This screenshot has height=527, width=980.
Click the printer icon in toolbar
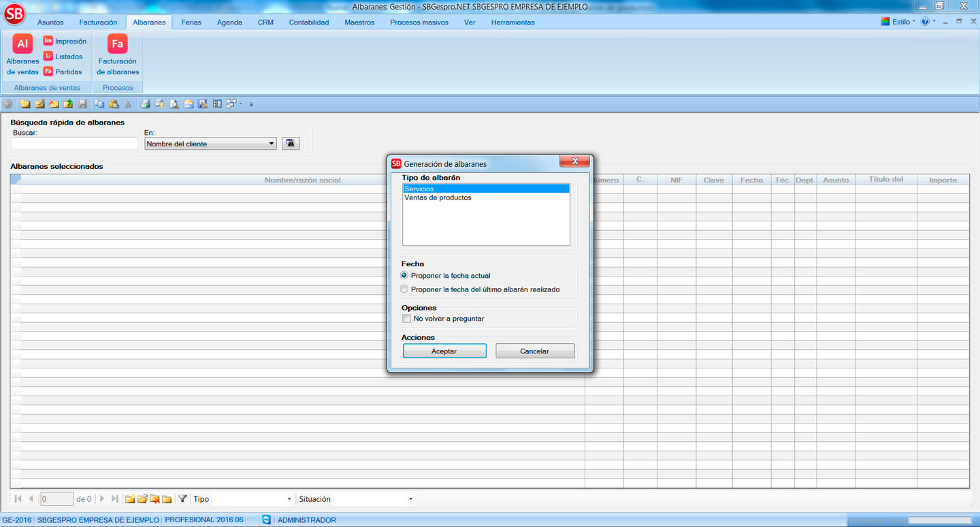[145, 104]
